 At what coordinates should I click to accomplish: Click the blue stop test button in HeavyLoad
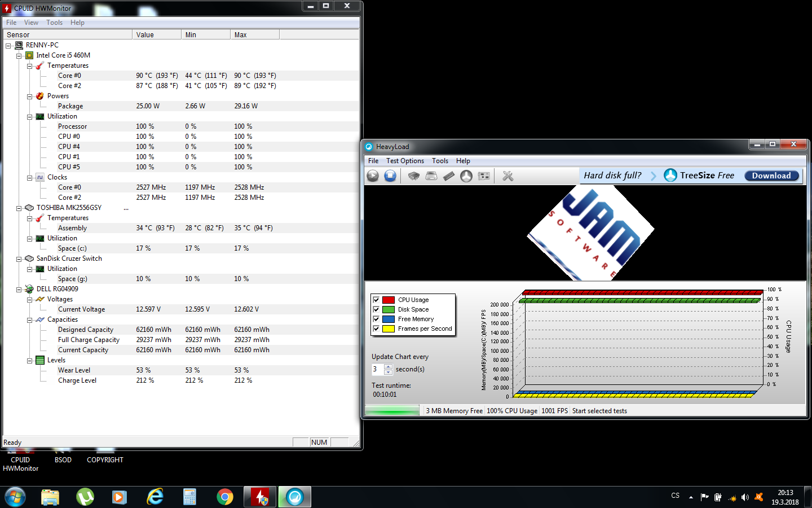click(390, 176)
